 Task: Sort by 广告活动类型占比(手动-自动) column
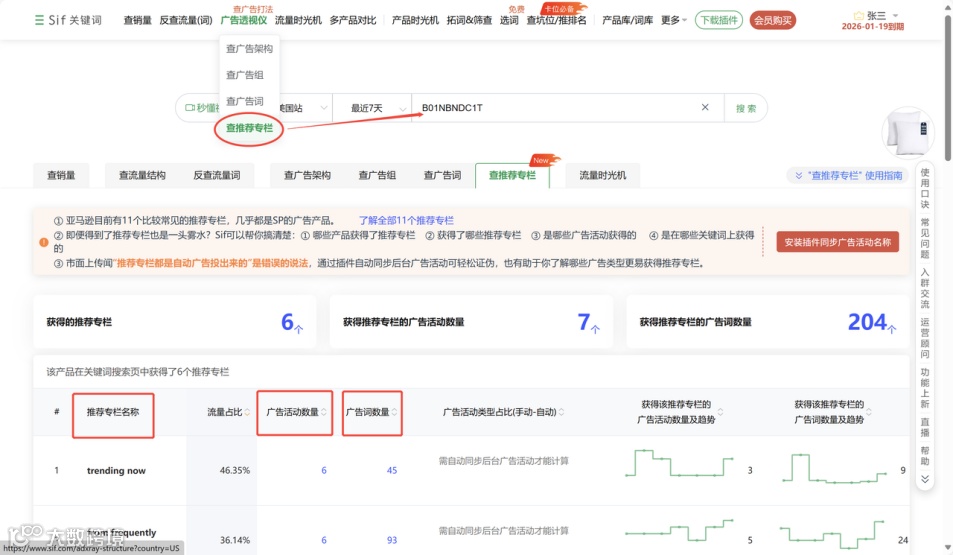561,412
